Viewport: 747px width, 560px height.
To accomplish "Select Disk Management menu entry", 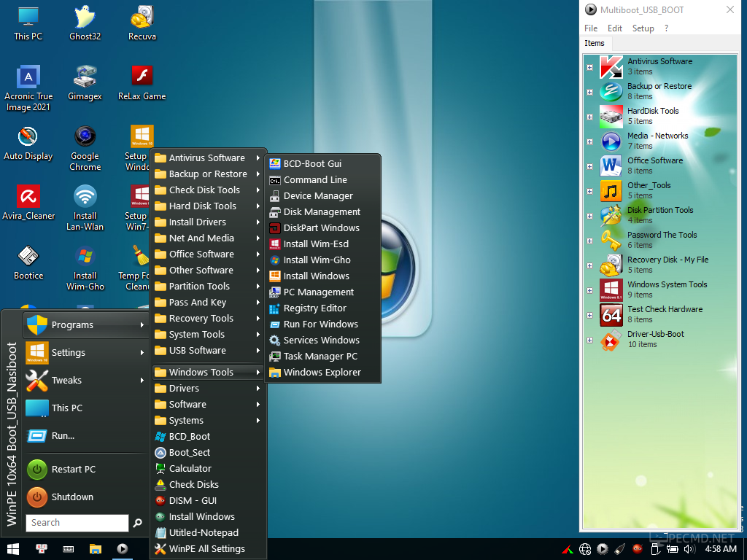I will click(x=322, y=212).
